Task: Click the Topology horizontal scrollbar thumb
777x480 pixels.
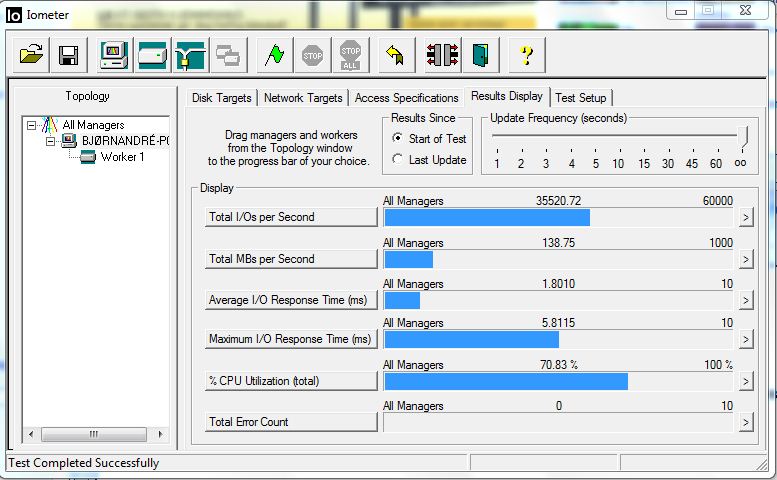Action: [94, 434]
